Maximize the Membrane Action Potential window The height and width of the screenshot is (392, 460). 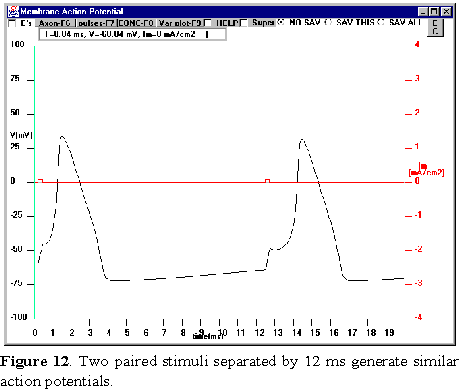tap(434, 12)
